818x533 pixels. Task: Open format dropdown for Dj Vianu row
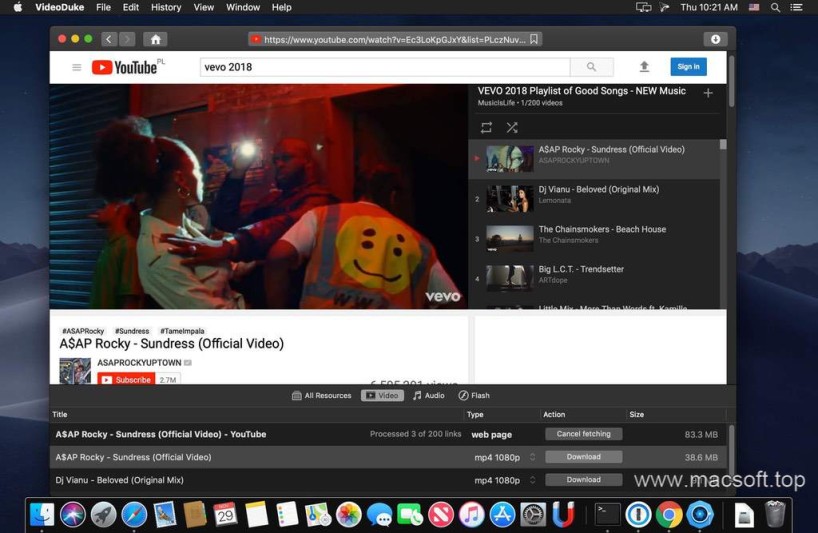(x=532, y=480)
